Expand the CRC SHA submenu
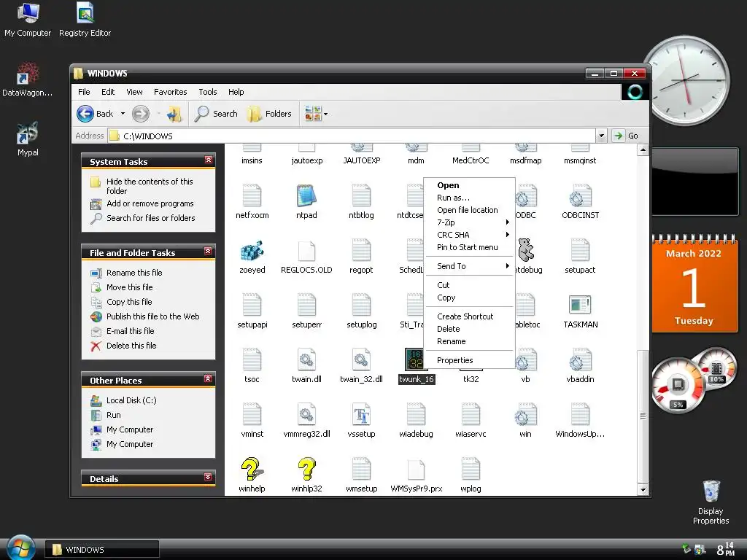Screen dimensions: 747x560 point(469,235)
